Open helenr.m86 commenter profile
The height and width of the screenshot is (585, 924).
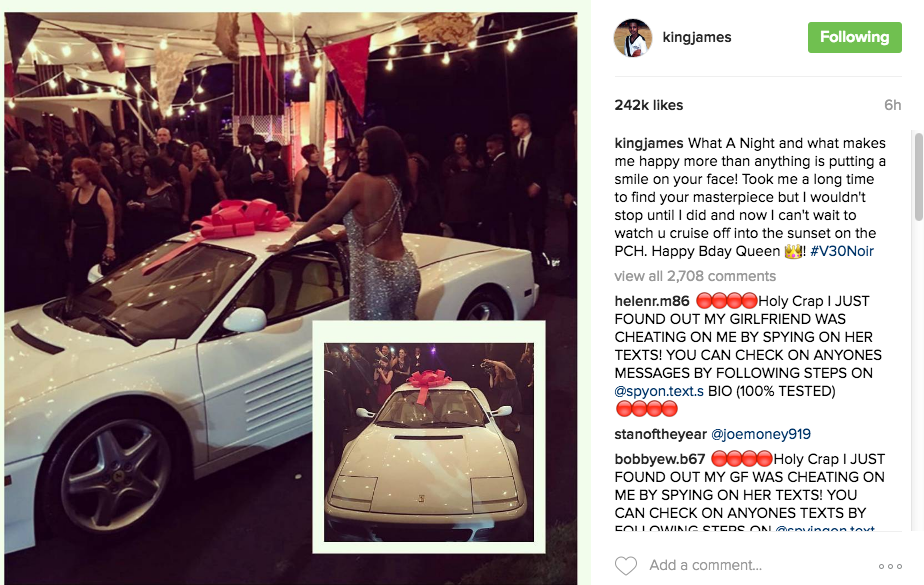point(652,301)
